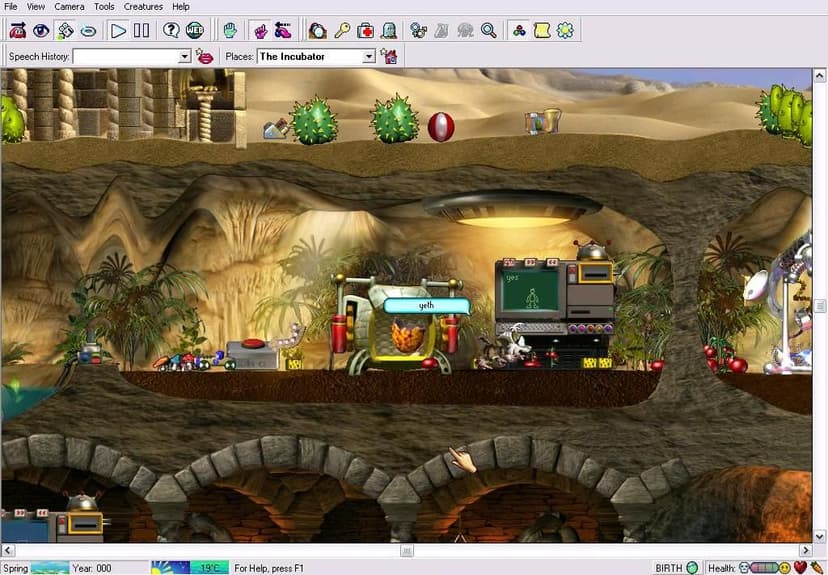Click the carrot icon in status bar
This screenshot has width=828, height=575.
[x=817, y=568]
